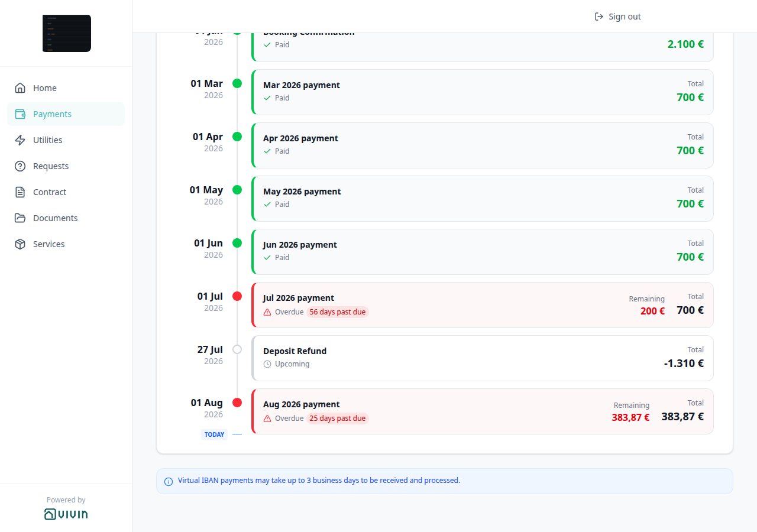
Task: Select Payments in the sidebar
Action: point(66,114)
